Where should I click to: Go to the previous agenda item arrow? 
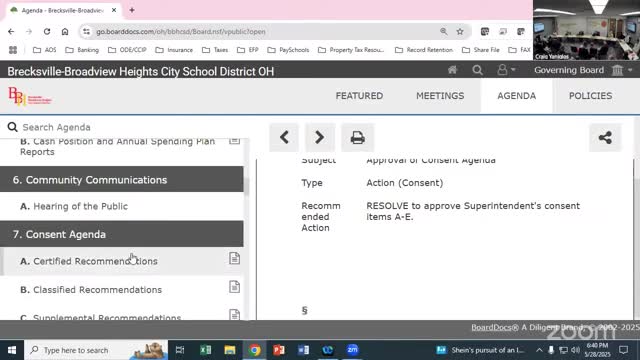point(284,138)
